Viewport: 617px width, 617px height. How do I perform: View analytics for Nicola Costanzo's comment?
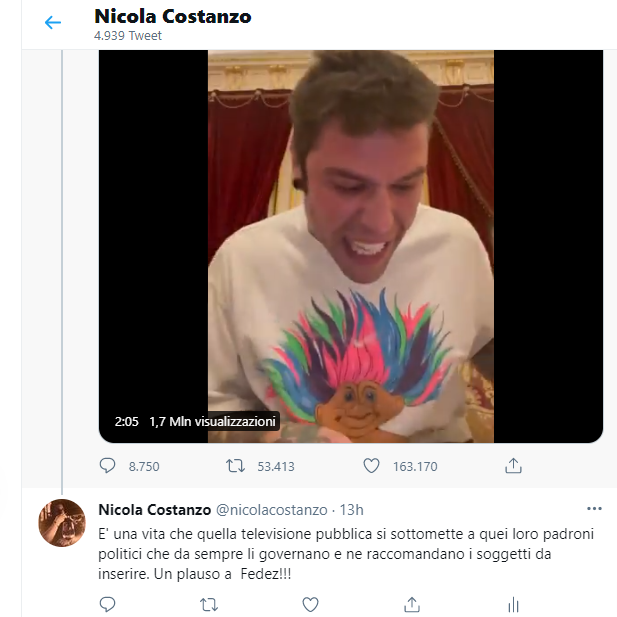click(x=512, y=604)
